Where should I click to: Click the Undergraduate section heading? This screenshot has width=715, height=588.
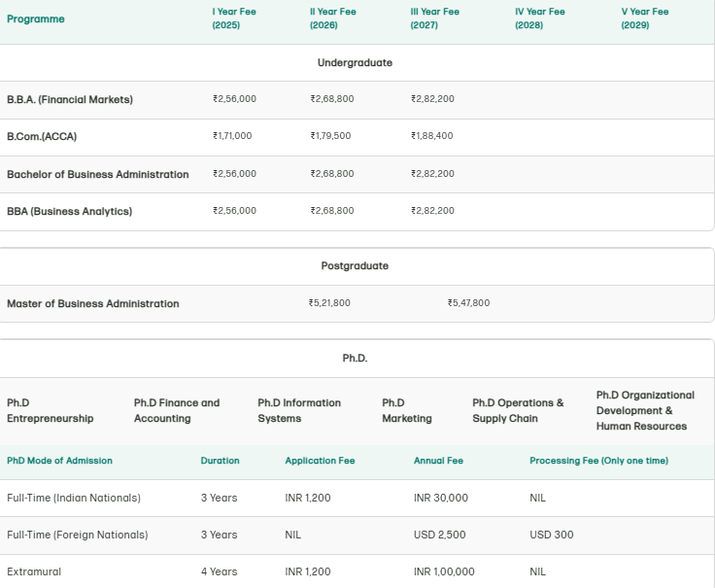coord(355,62)
